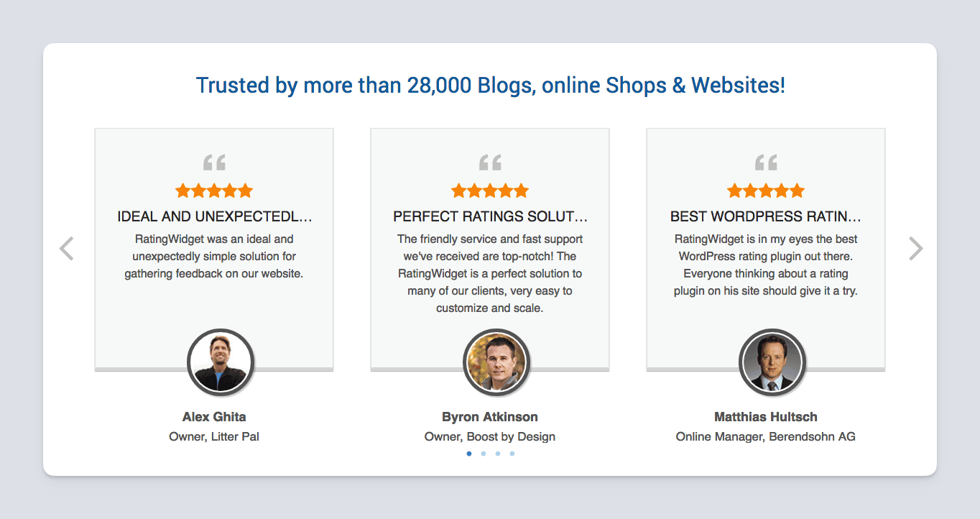The image size is (980, 519).
Task: Jump to the fourth carousel page dot
Action: pos(512,454)
